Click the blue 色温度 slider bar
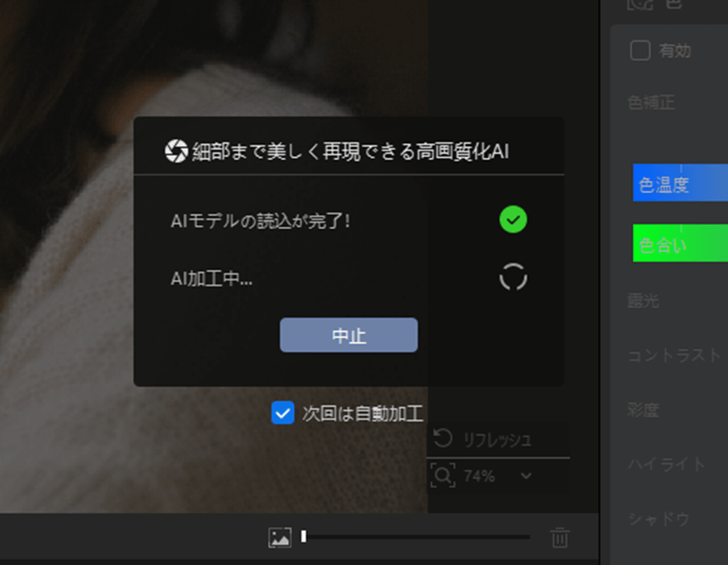This screenshot has width=728, height=565. tap(680, 184)
